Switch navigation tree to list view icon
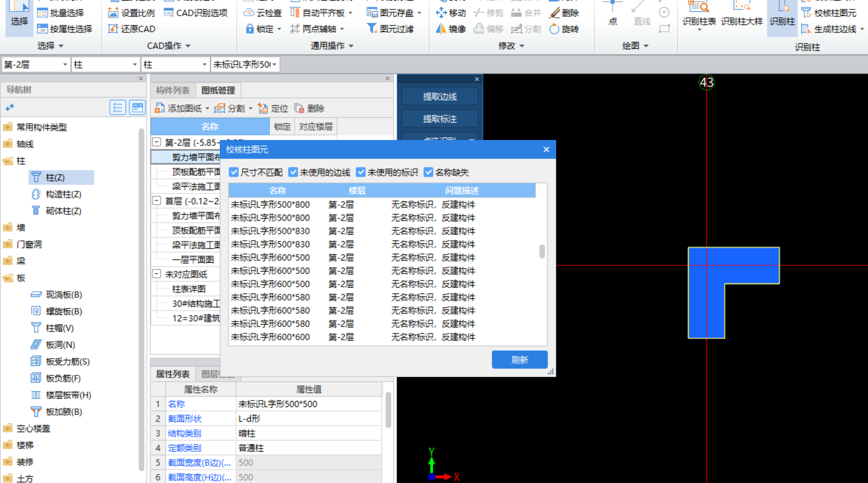 tap(118, 108)
